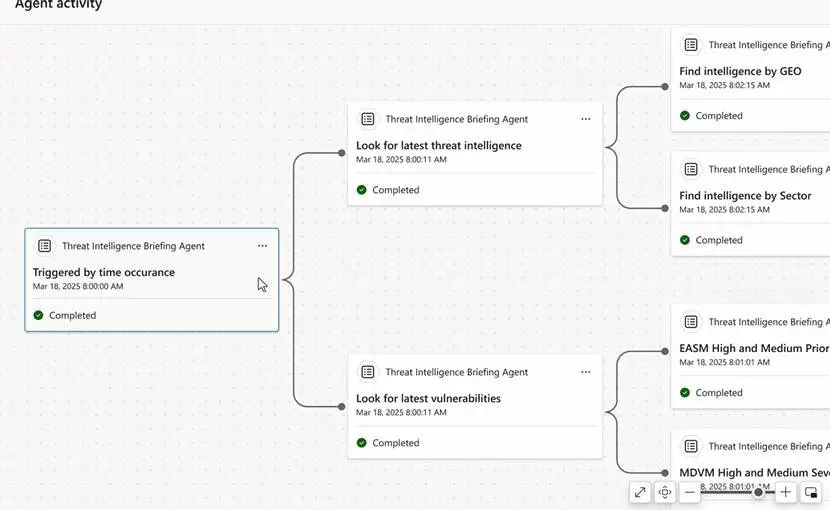Select the MDVM High and Medium Sev title

[x=754, y=472]
